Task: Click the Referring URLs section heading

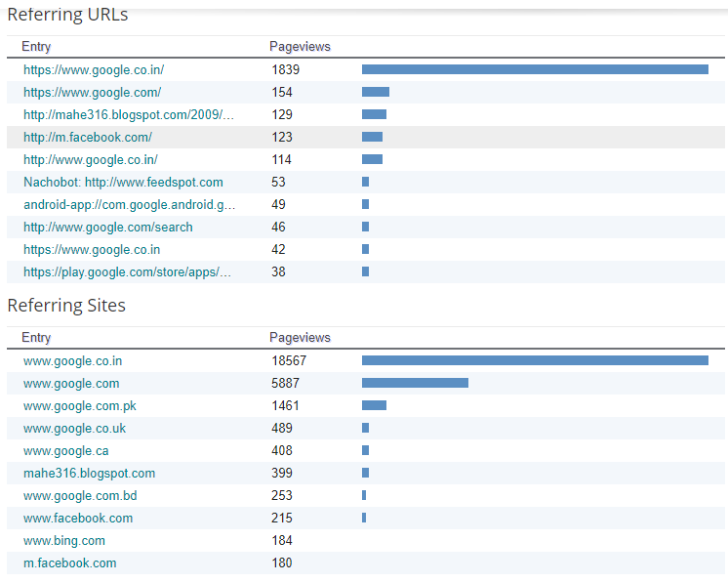Action: click(x=67, y=15)
